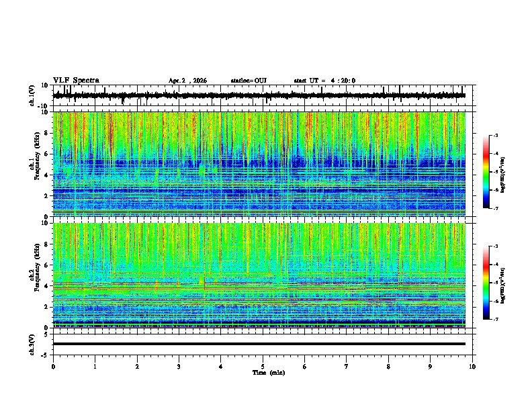This screenshot has height=411, width=532.
Task: Click the "start UT = 4 : 20: 0" text
Action: (324, 81)
